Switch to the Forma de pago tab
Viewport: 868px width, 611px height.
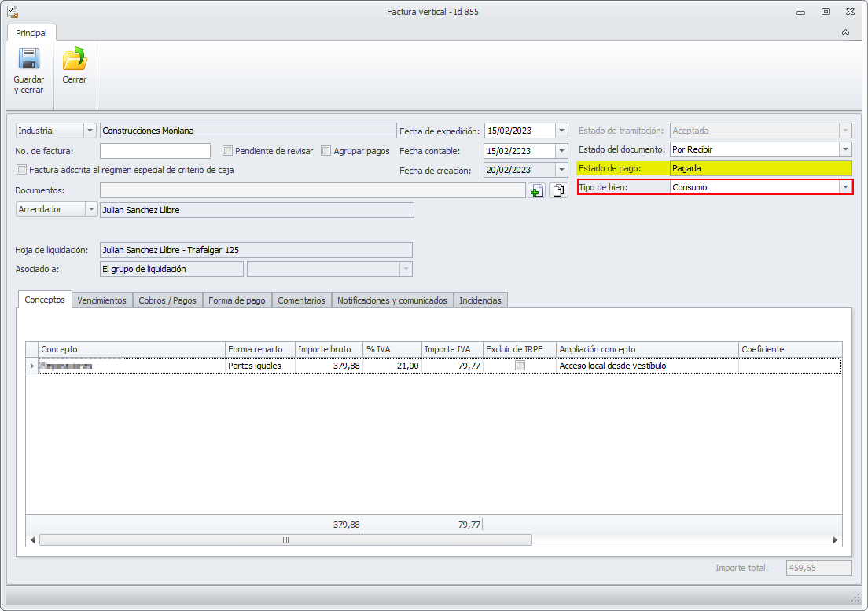click(237, 300)
